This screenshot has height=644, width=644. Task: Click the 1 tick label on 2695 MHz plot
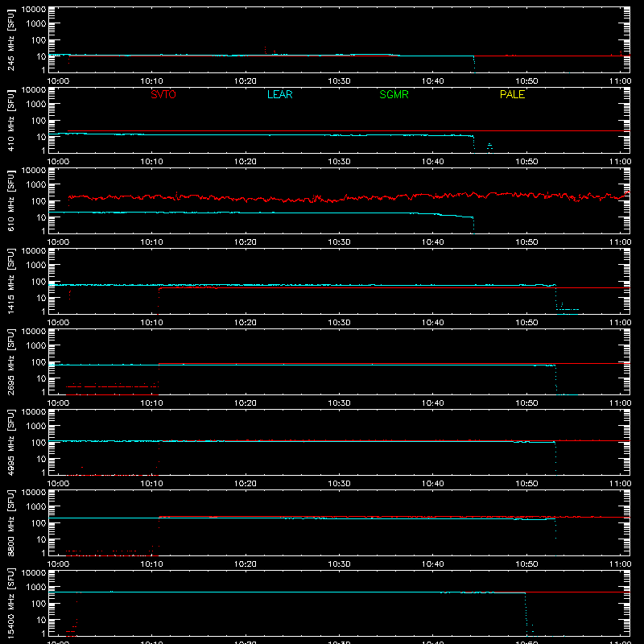coord(43,392)
